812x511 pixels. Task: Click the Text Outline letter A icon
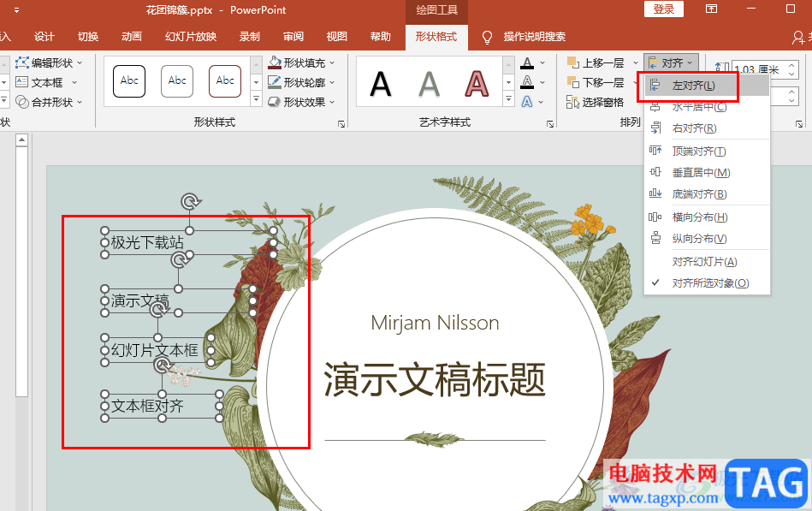click(527, 82)
